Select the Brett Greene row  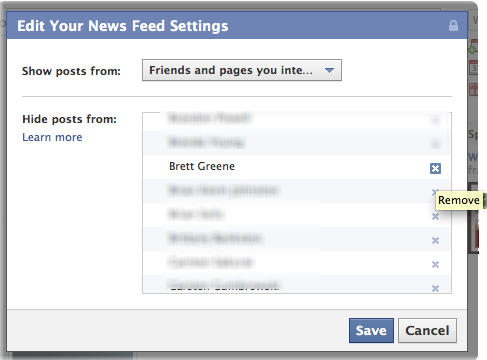coord(297,167)
